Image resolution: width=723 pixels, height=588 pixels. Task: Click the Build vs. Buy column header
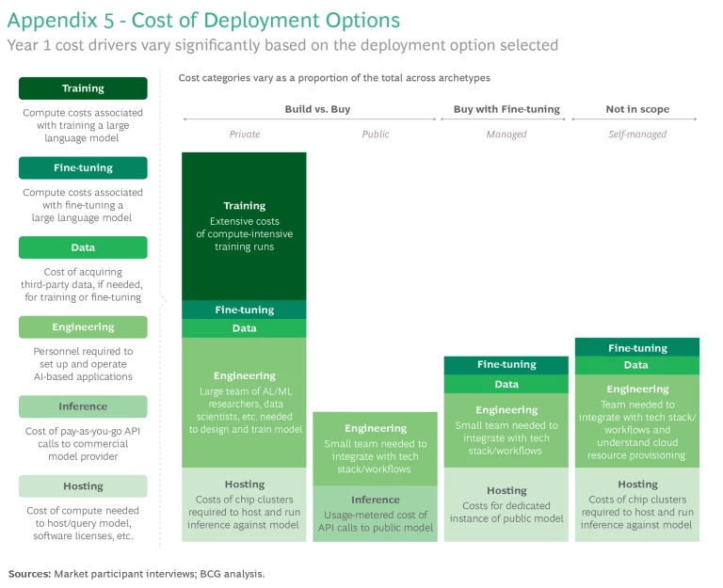click(x=317, y=109)
